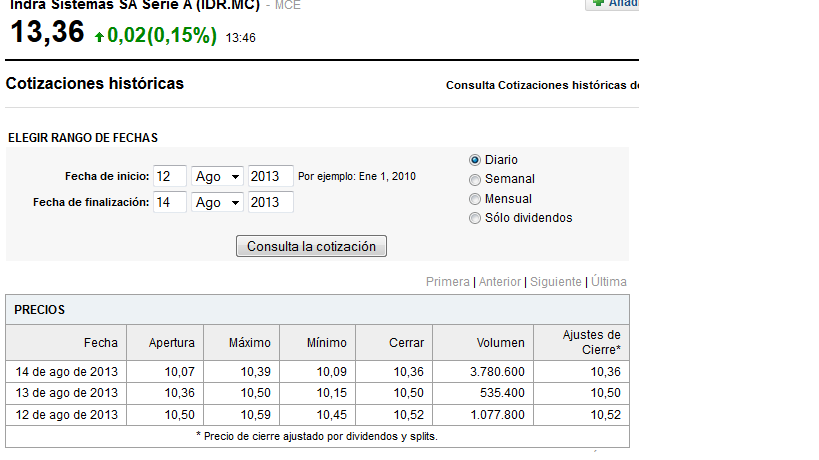Click the start day field showing 12
The width and height of the screenshot is (819, 460).
click(170, 176)
